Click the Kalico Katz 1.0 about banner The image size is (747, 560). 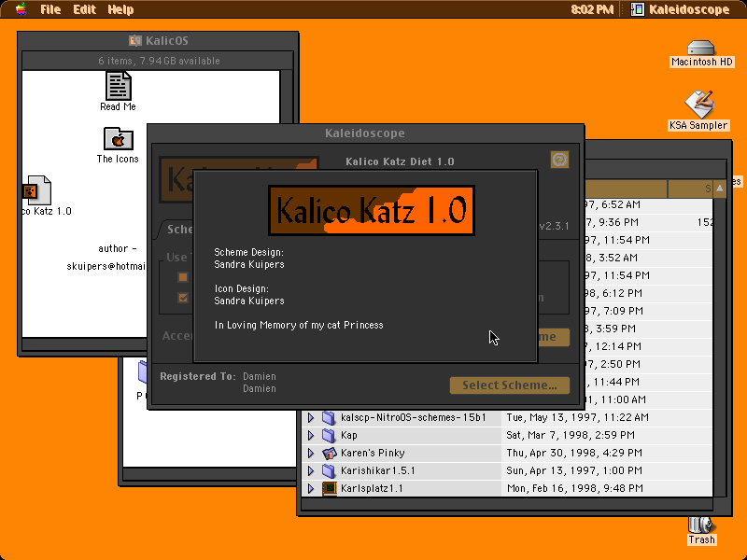coord(372,211)
